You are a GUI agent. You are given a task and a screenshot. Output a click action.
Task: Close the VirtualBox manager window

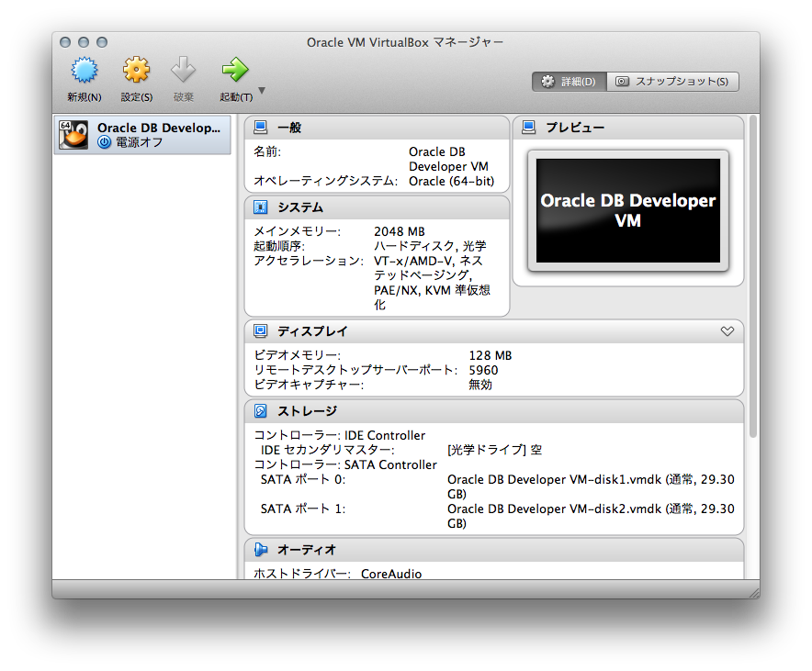click(65, 42)
